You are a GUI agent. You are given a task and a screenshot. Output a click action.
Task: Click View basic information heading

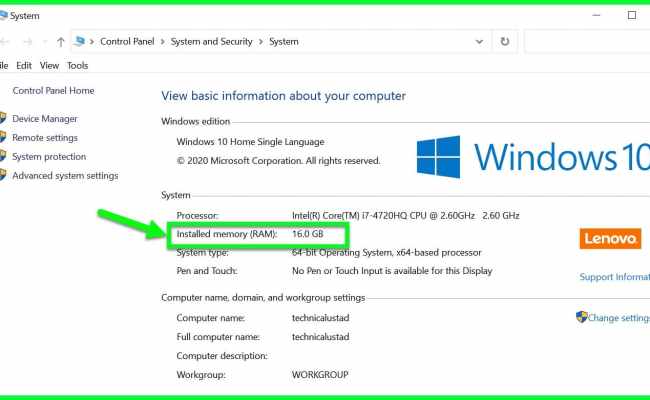coord(284,96)
